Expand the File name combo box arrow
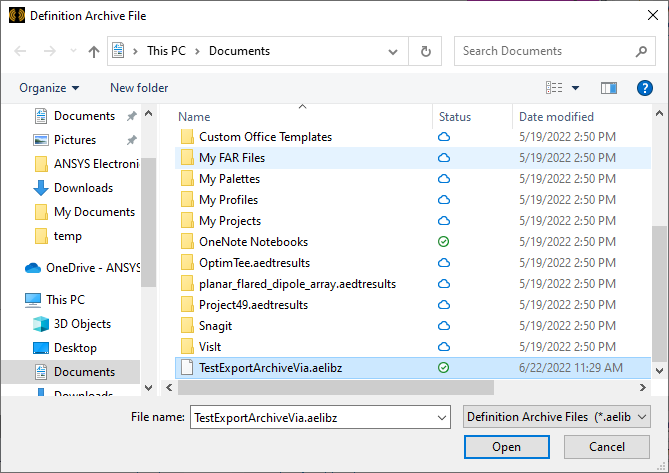The image size is (669, 473). coord(442,418)
